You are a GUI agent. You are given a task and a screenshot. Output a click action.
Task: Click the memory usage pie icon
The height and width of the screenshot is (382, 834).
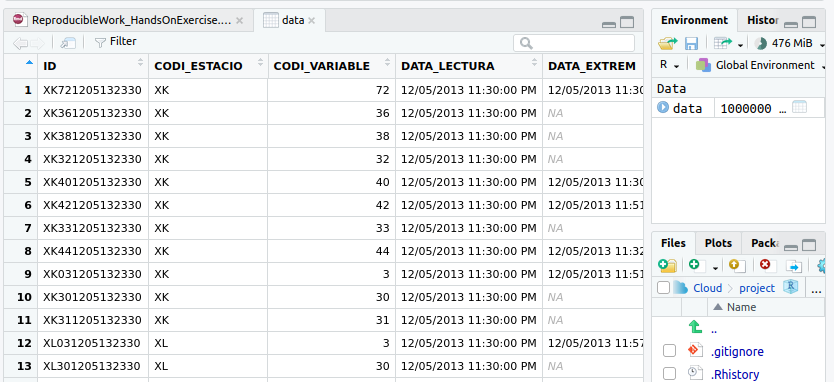click(x=761, y=43)
